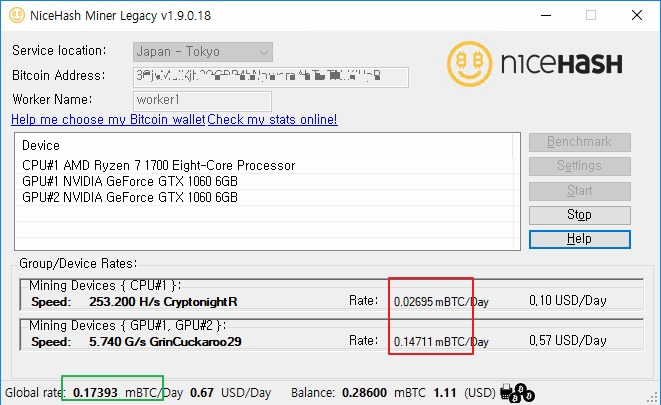Click the NiceHash smiley title bar icon
Viewport: 661px width, 405px height.
[x=17, y=15]
